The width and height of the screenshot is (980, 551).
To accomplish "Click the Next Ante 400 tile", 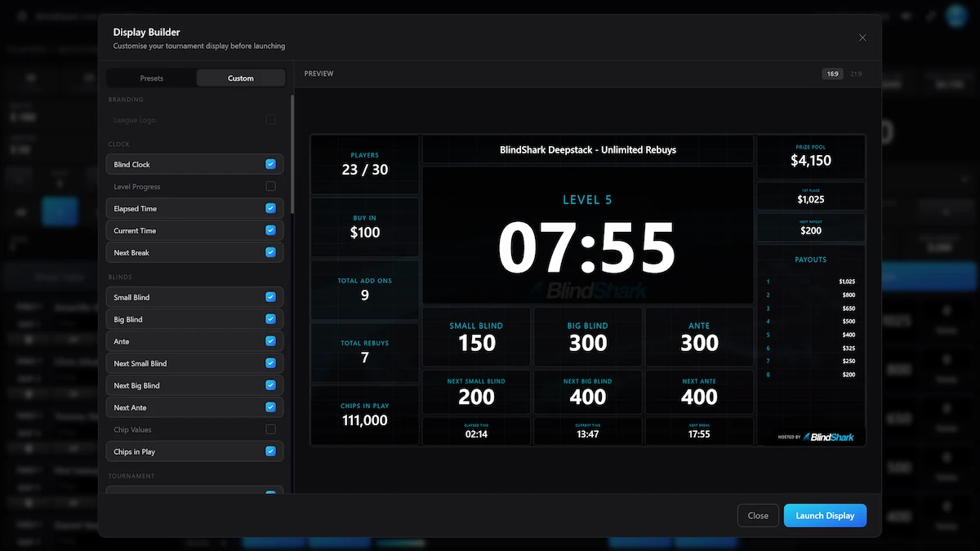I will (x=699, y=393).
